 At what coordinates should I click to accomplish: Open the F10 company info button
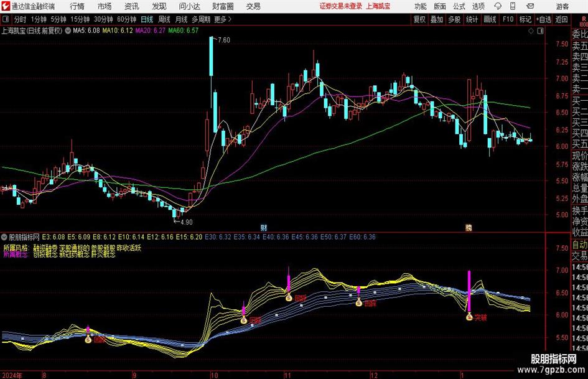point(508,19)
